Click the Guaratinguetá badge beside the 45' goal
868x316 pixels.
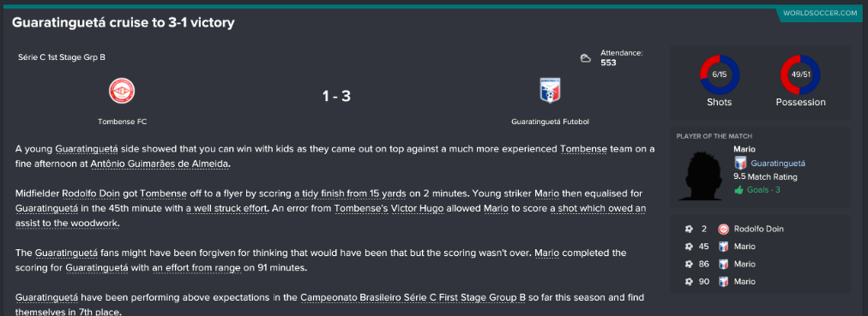(x=722, y=247)
